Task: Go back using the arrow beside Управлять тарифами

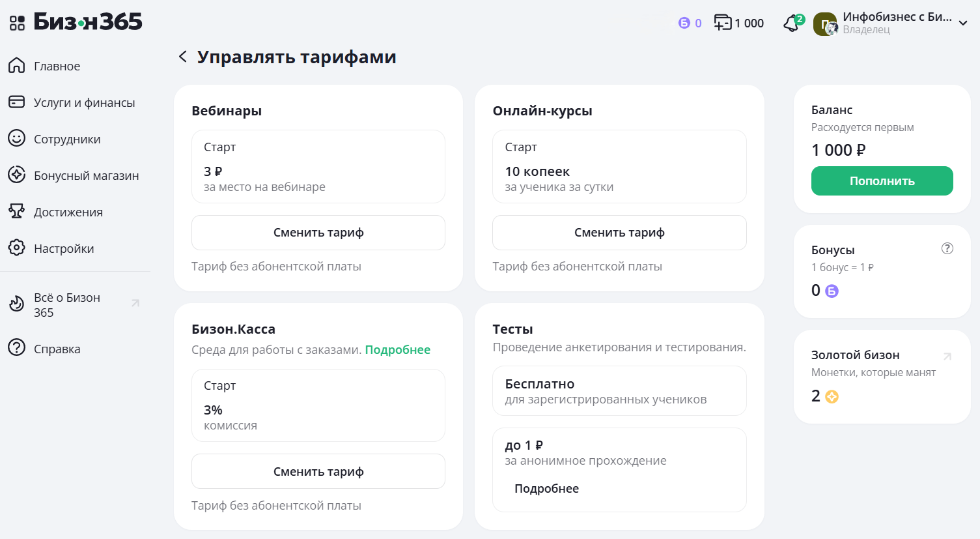Action: [183, 57]
